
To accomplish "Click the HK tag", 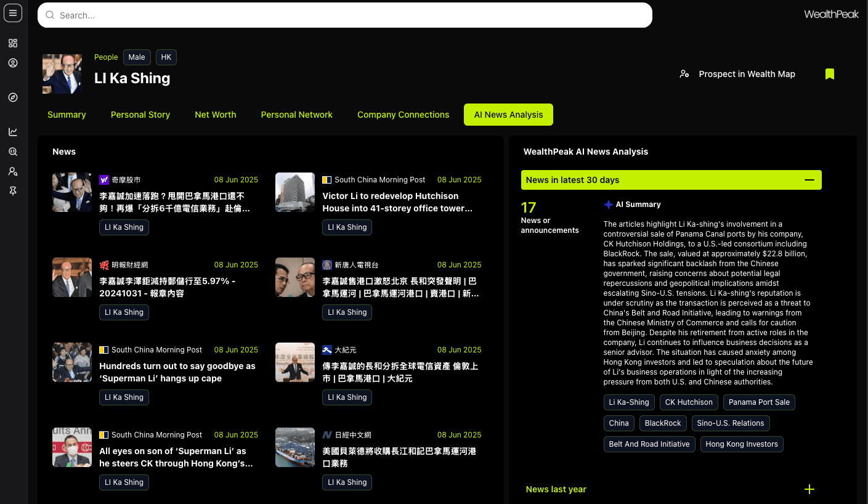I will click(x=166, y=57).
